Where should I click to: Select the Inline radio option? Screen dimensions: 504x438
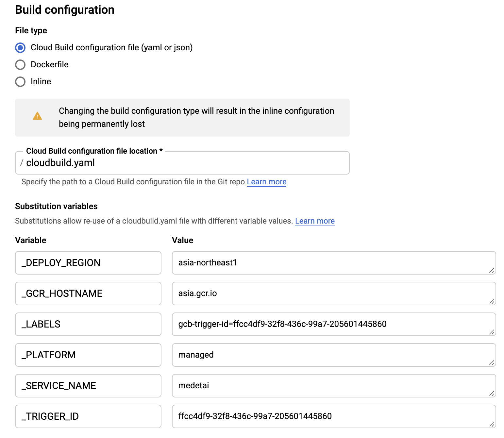click(x=20, y=82)
